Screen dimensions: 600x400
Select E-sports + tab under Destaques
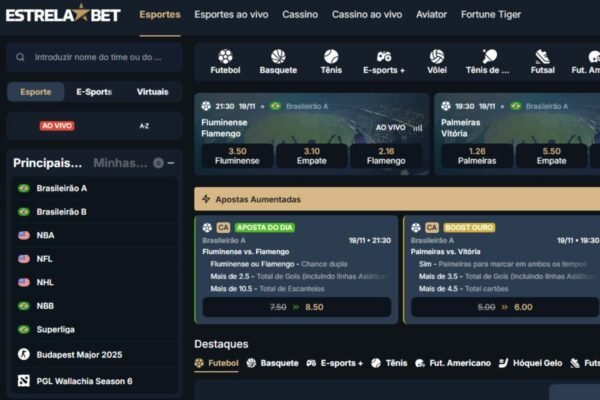335,363
